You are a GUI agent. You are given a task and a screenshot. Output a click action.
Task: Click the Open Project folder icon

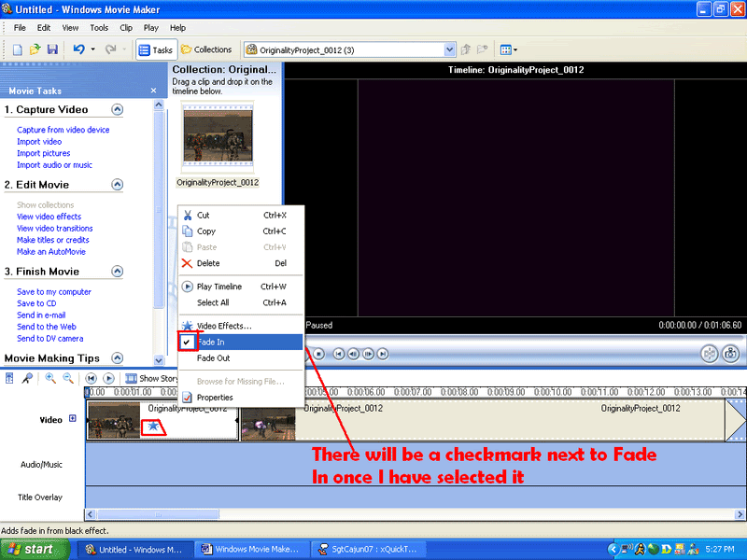[x=35, y=49]
